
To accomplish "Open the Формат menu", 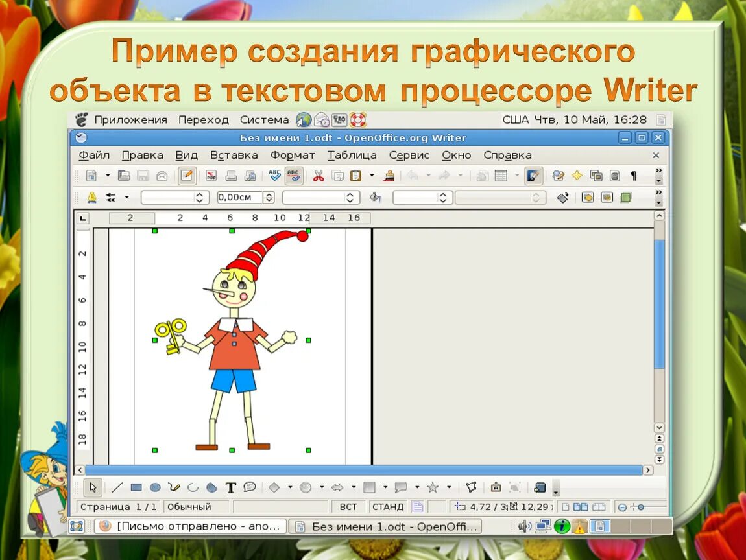I will point(293,156).
